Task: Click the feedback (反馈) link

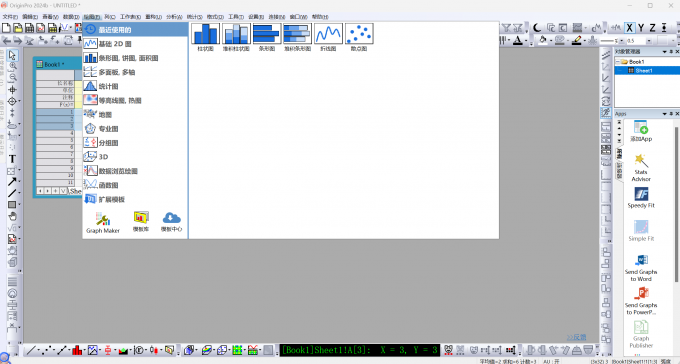Action: tap(576, 337)
